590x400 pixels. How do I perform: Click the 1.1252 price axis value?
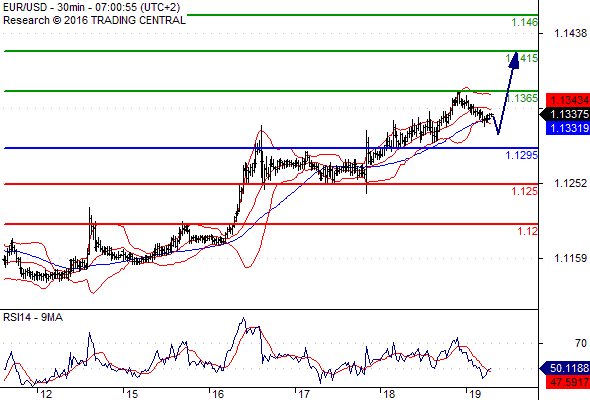click(x=570, y=183)
